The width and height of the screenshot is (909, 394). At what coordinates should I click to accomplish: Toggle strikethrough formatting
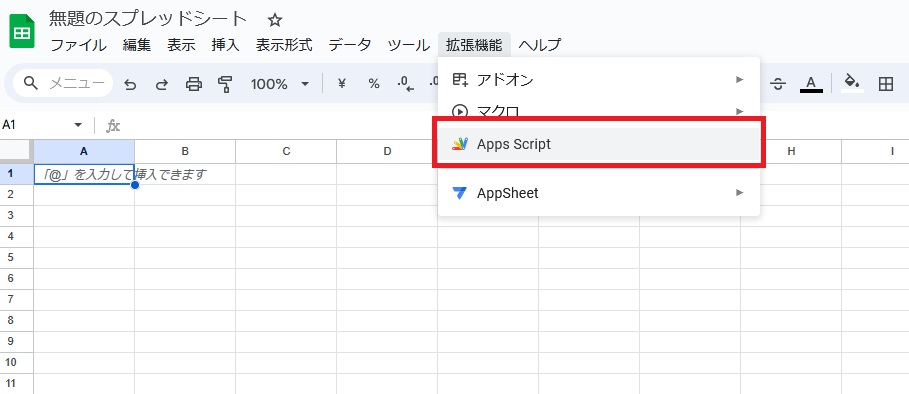click(778, 85)
